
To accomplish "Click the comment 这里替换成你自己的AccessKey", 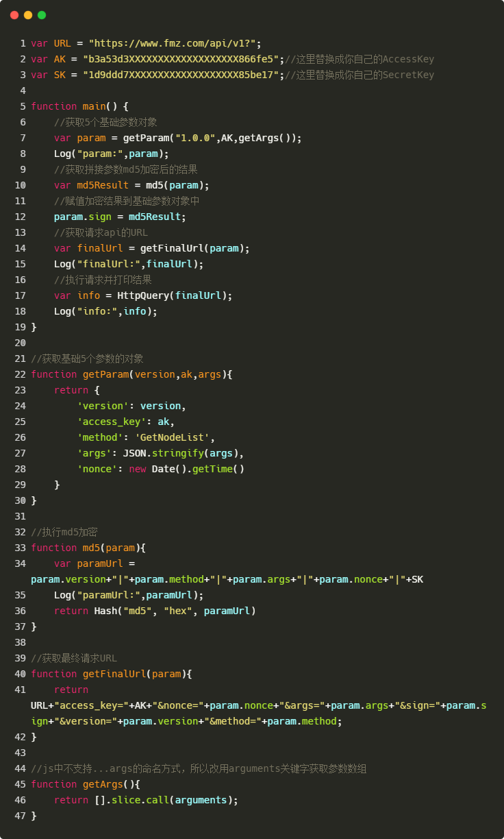I will (360, 59).
